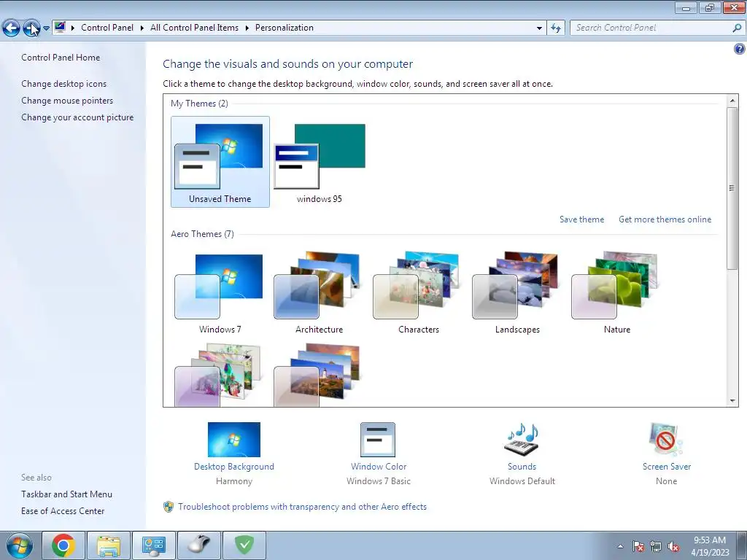Show hidden system tray icons
The height and width of the screenshot is (560, 747).
pos(620,546)
